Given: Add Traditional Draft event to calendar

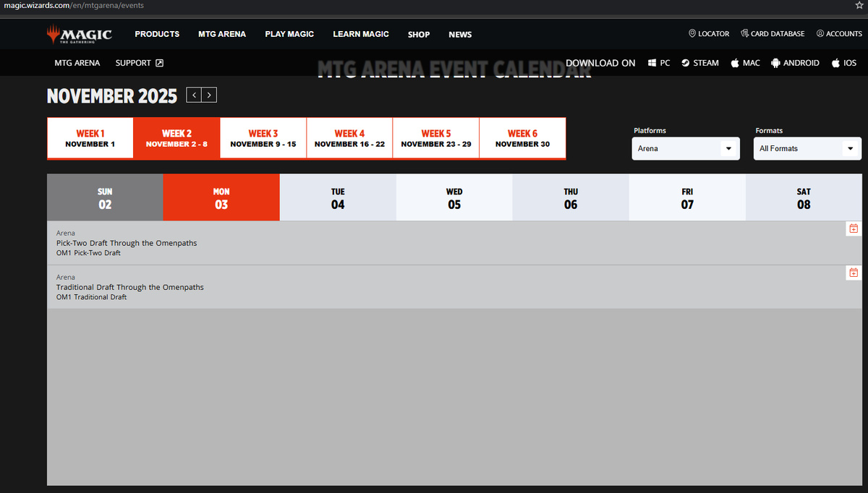Looking at the screenshot, I should 853,273.
